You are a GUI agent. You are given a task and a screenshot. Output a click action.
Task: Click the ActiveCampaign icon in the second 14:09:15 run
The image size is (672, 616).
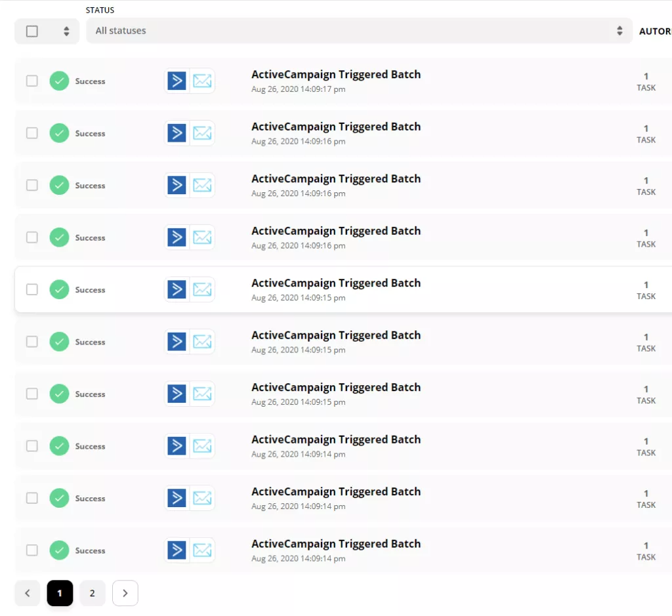tap(177, 341)
